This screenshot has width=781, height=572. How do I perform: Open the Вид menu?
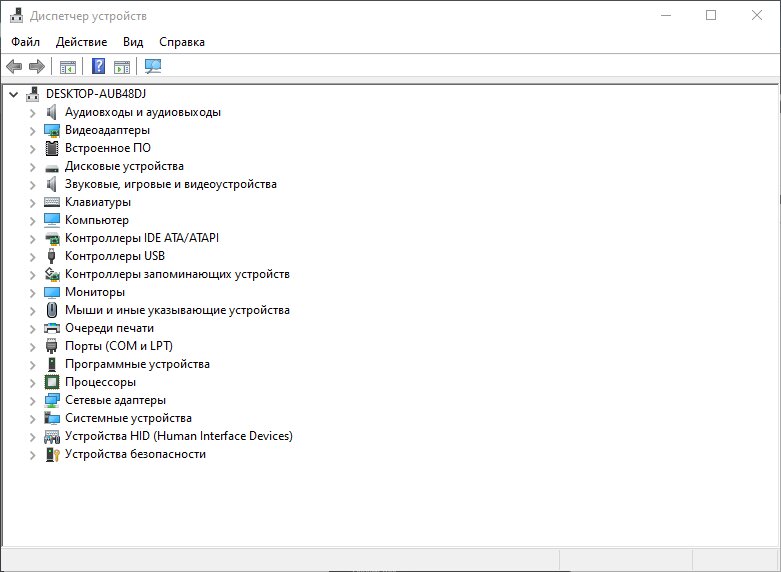133,42
